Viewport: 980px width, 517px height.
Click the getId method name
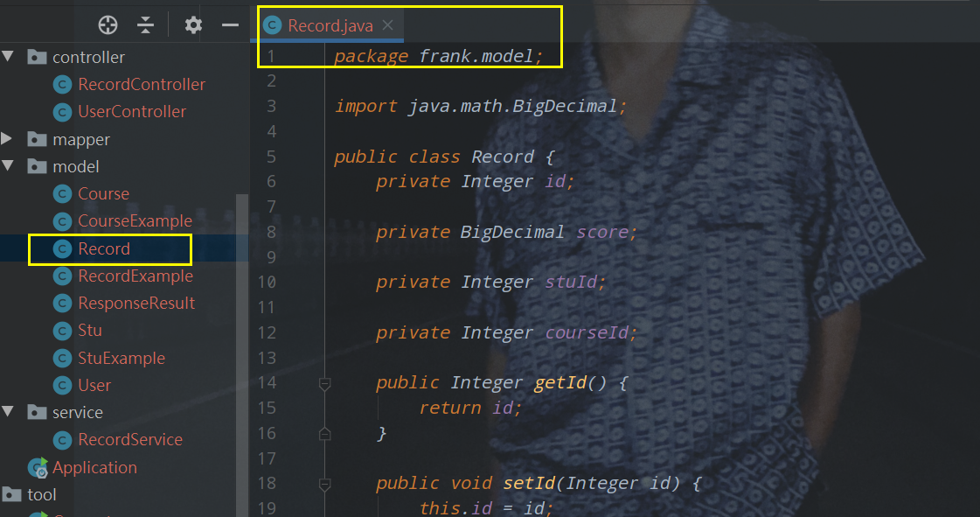click(560, 382)
